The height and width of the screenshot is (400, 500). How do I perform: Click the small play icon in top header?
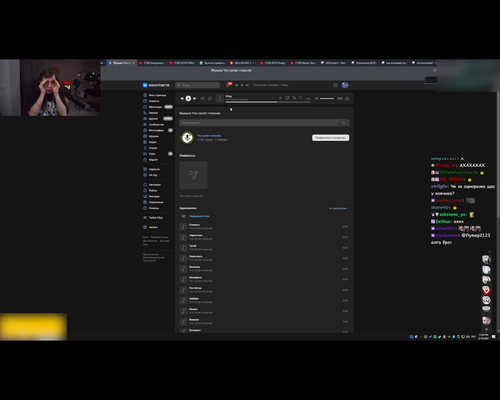pos(242,85)
